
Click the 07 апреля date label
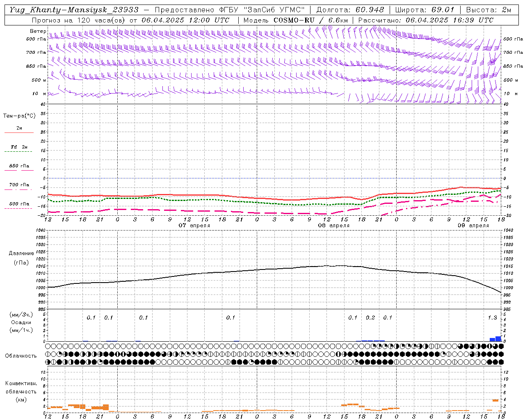(194, 226)
